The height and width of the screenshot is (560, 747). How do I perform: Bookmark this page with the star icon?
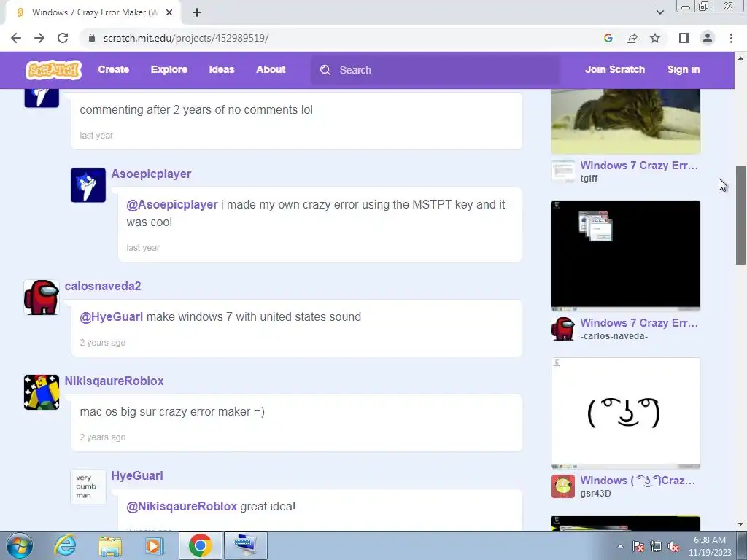point(655,38)
